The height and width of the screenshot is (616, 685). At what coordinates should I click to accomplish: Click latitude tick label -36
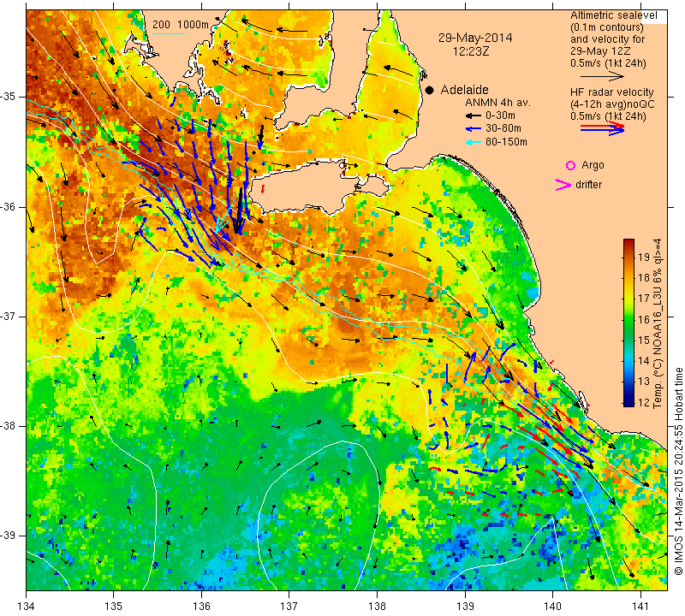pyautogui.click(x=9, y=207)
